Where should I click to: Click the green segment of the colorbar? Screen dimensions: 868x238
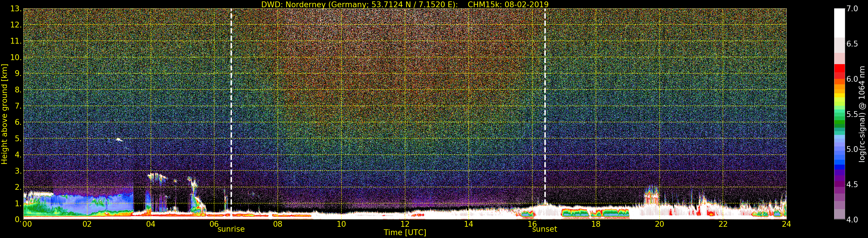click(x=839, y=118)
